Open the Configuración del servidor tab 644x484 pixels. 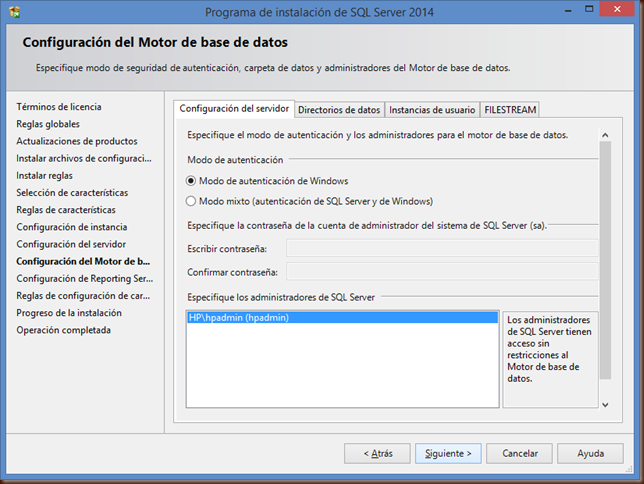click(x=234, y=109)
